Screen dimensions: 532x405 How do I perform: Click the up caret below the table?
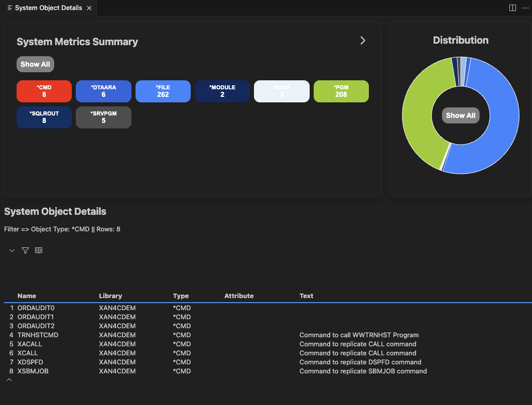[9, 380]
